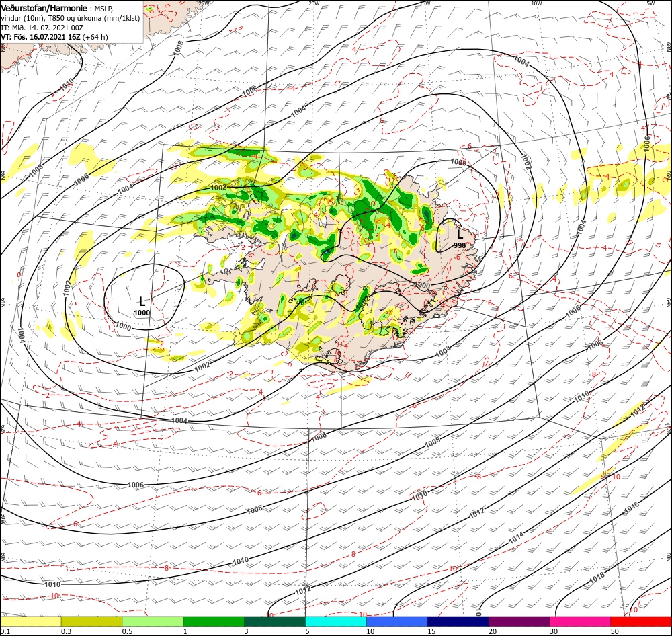The image size is (672, 636).
Task: Click the '20W' longitude label
Action: click(x=314, y=3)
